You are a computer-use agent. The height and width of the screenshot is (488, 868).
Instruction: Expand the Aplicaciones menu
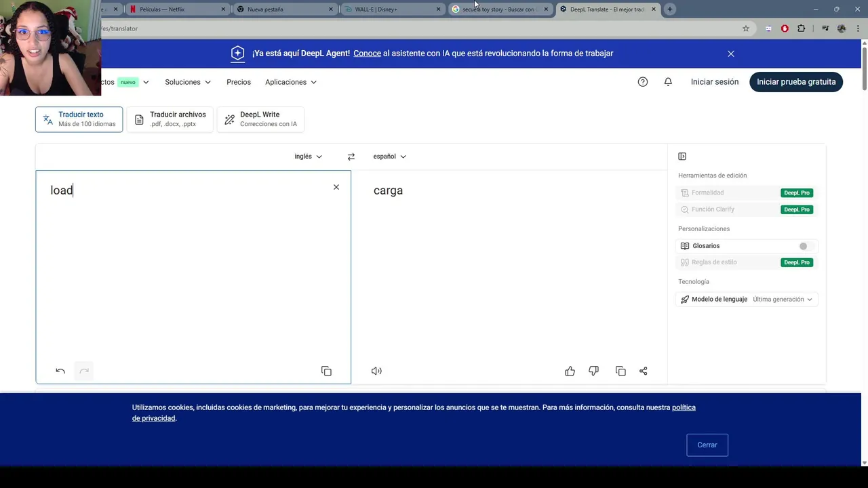[x=291, y=82]
